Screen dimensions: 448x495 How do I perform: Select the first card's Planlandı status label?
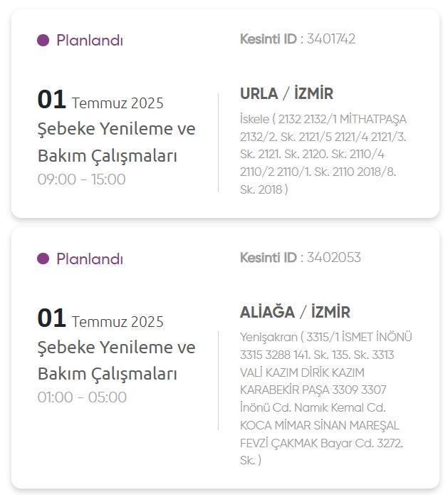[90, 40]
